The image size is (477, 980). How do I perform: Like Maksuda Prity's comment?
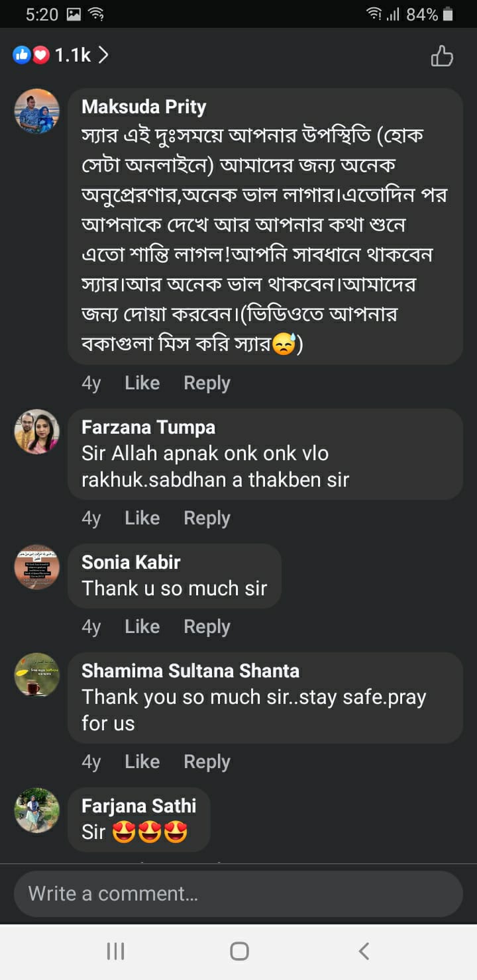[142, 383]
